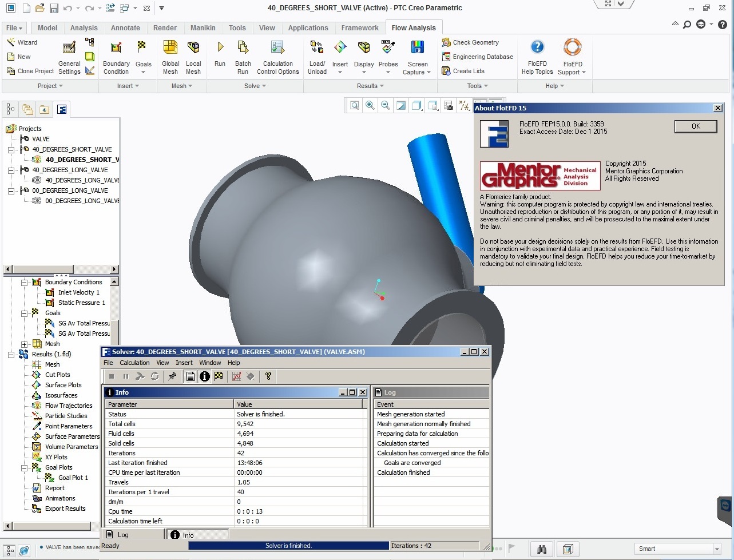The image size is (734, 560).
Task: Expand the Mesh node under Goals
Action: pos(25,344)
